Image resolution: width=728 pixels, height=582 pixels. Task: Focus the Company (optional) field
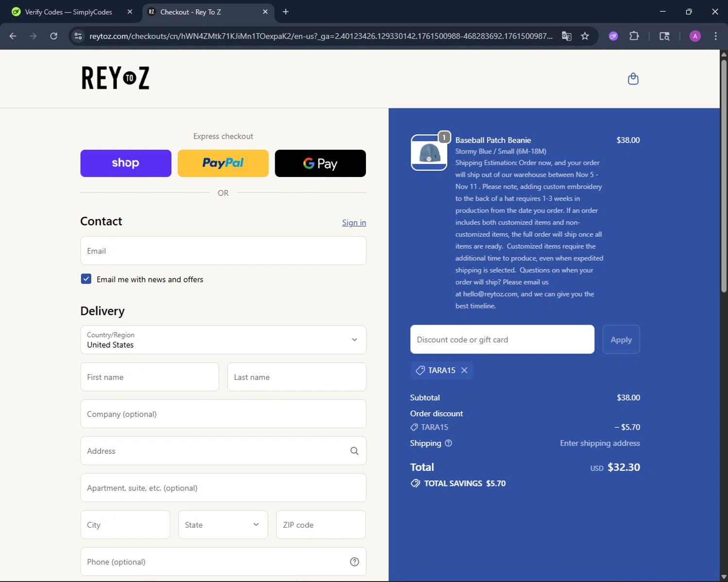click(223, 414)
